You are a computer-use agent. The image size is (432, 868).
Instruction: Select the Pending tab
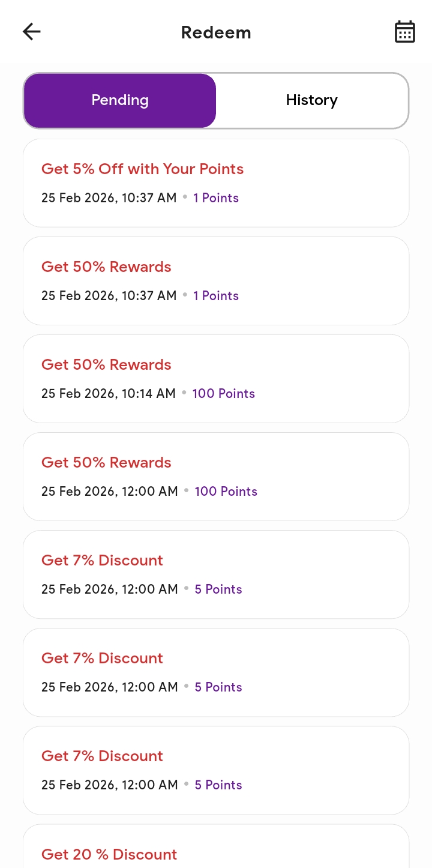click(x=120, y=100)
